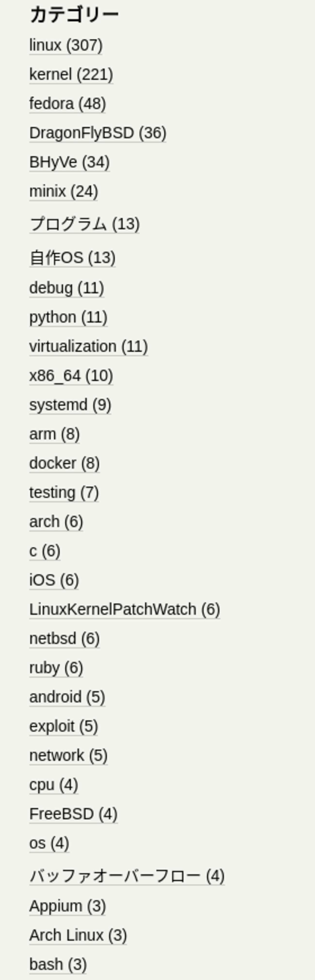This screenshot has height=980, width=315.
Task: Open the BHyVe (34) category
Action: (69, 162)
